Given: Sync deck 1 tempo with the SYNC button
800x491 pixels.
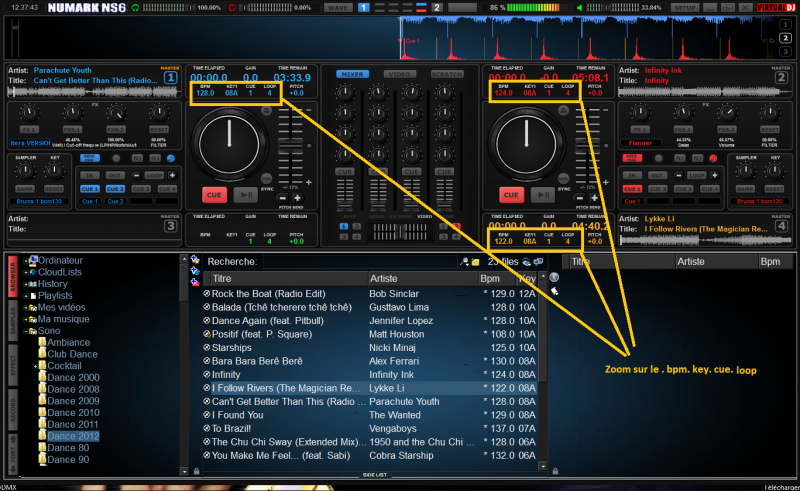Looking at the screenshot, I should click(266, 178).
